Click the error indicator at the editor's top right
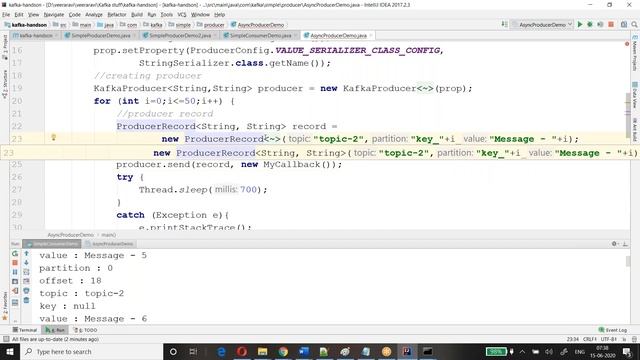Viewport: 640px width, 360px height. click(x=627, y=44)
